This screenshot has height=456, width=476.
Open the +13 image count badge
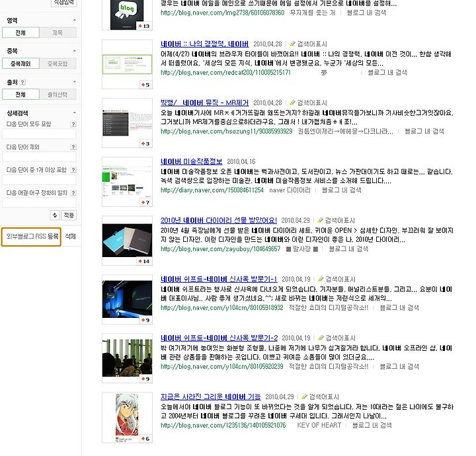(144, 26)
